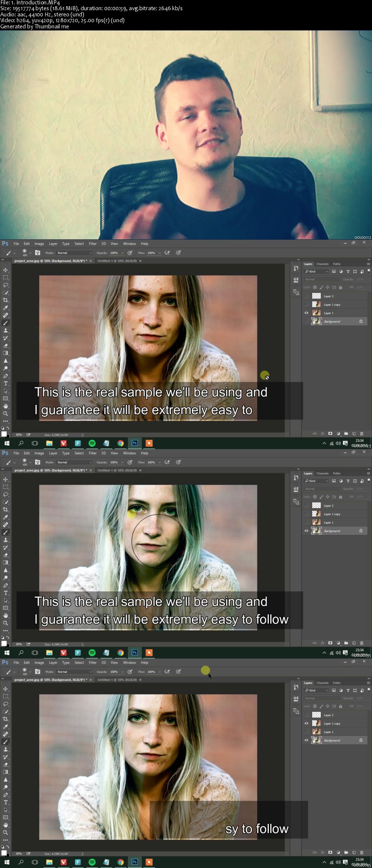The image size is (372, 868).
Task: Open Chrome from the 00:00:35 frame's taskbar
Action: tap(121, 653)
